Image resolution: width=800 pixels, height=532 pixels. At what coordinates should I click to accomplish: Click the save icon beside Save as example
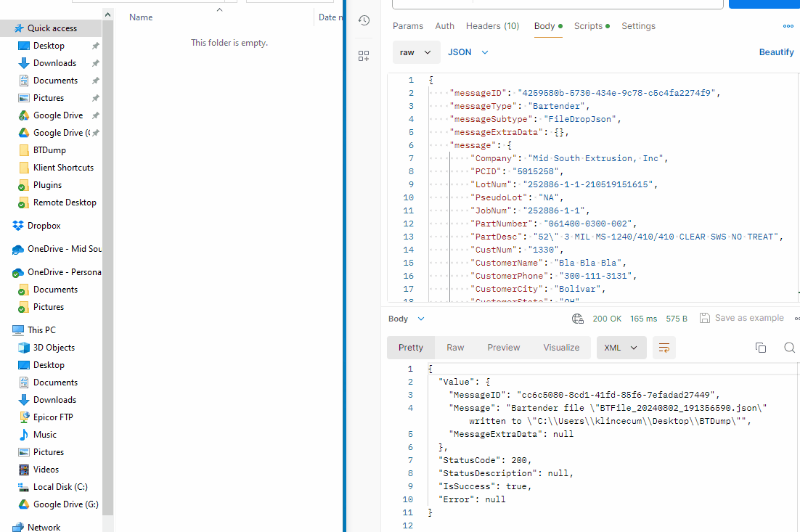[705, 318]
